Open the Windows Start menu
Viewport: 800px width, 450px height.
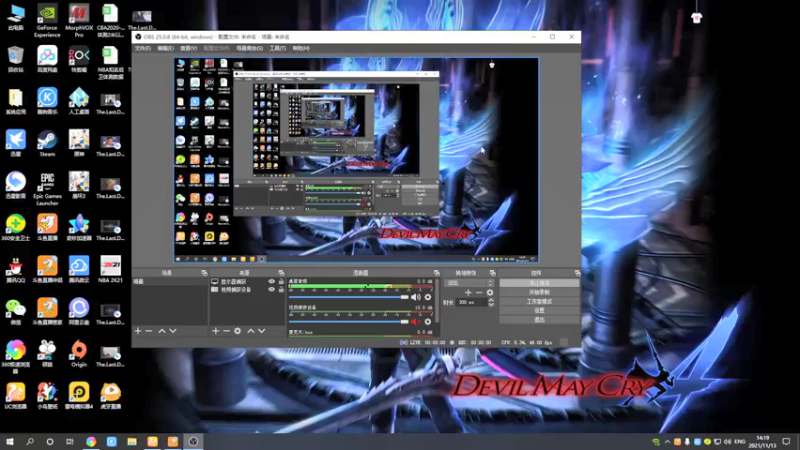coord(10,441)
